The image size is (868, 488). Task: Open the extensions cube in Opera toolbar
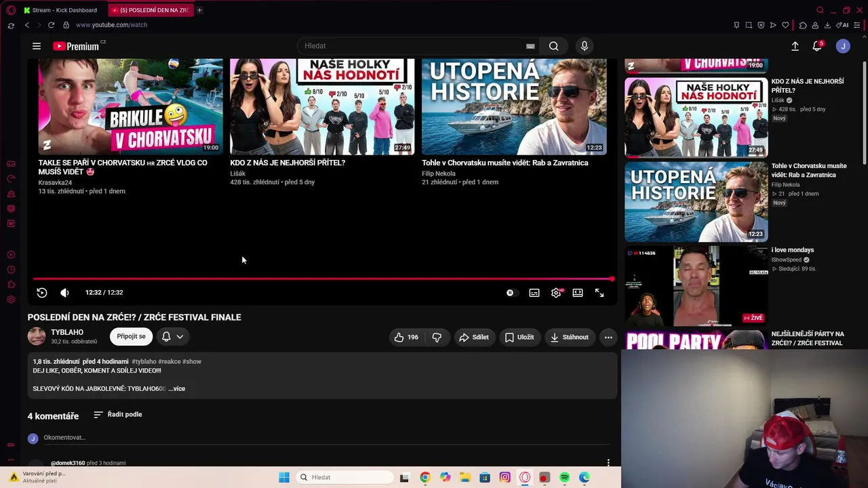coord(803,25)
